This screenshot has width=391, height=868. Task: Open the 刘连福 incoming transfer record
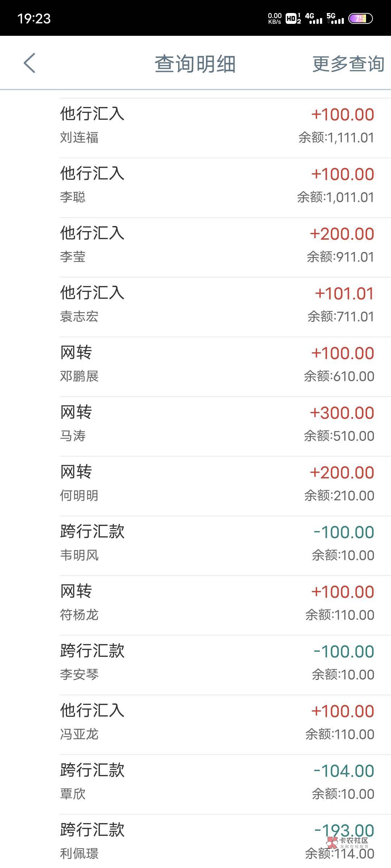pos(217,125)
